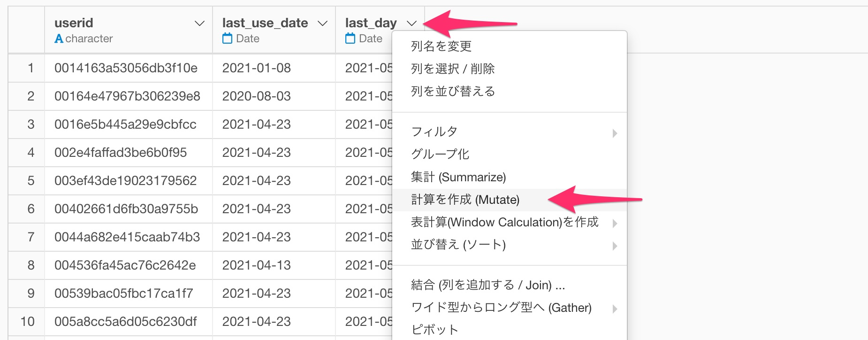This screenshot has height=340, width=868.
Task: Expand the 並び替え (ソート) submenu arrow
Action: point(615,246)
